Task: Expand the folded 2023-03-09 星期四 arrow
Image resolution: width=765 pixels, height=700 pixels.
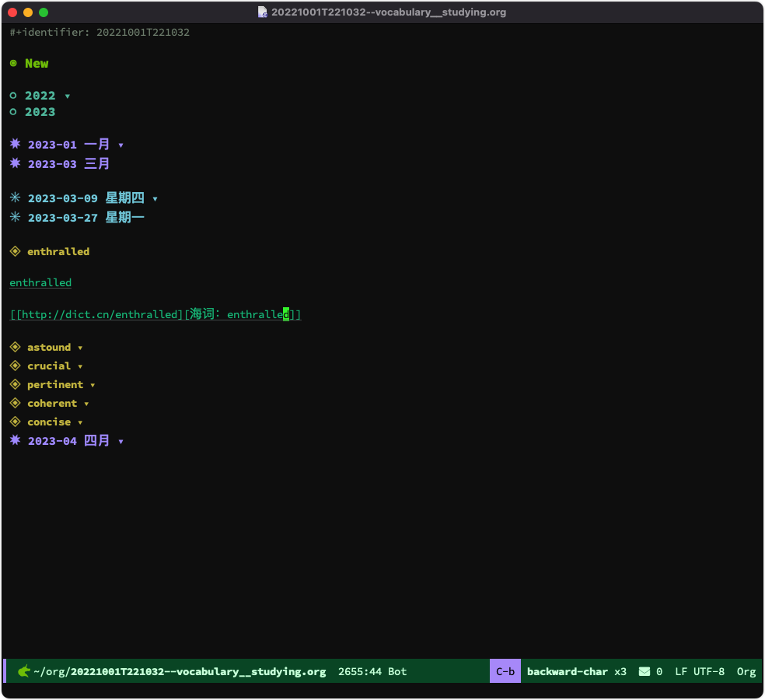Action: click(155, 199)
